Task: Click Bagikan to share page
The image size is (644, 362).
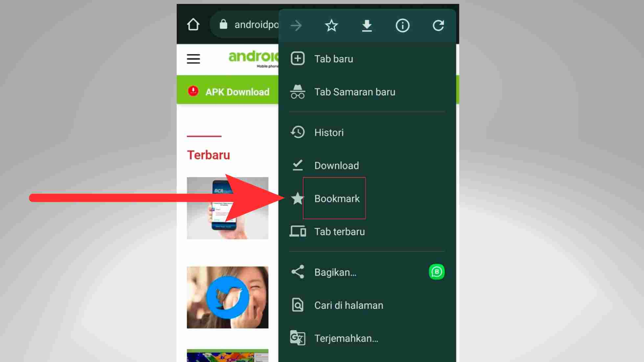Action: tap(335, 272)
